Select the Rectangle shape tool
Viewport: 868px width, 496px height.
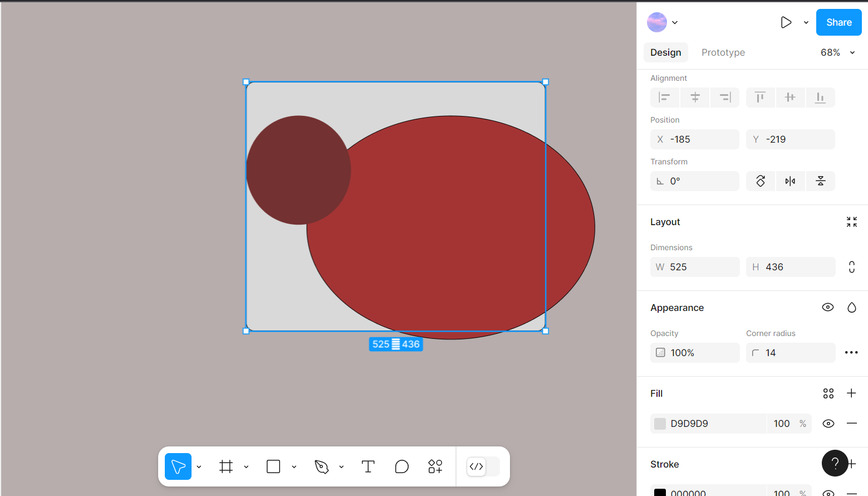tap(273, 466)
